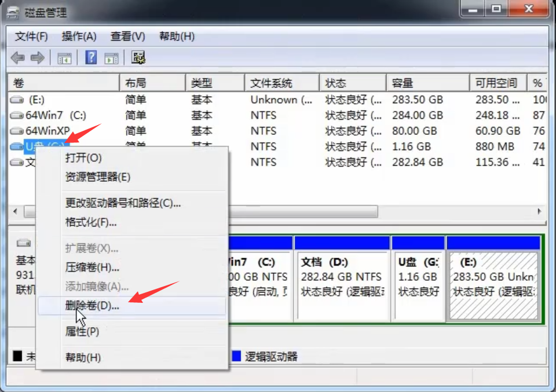Select the 文档 (D:) partition block
Viewport: 556px width, 392px height.
click(x=342, y=278)
